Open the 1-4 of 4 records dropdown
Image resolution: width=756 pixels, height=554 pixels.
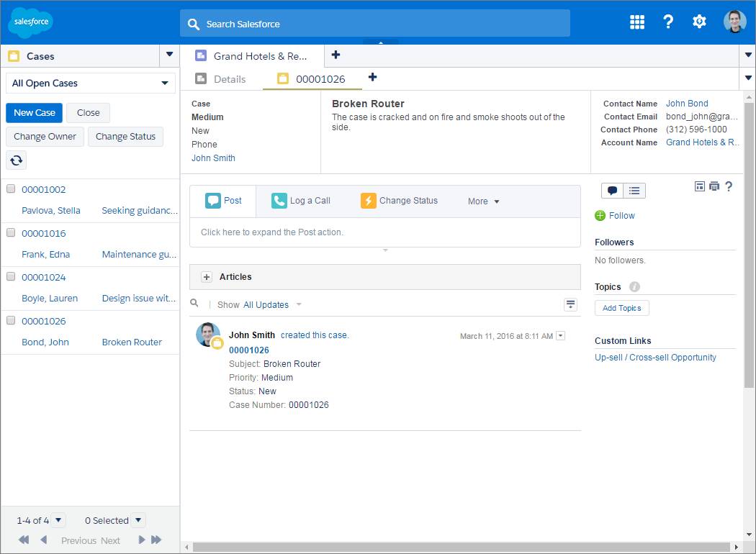click(x=58, y=520)
